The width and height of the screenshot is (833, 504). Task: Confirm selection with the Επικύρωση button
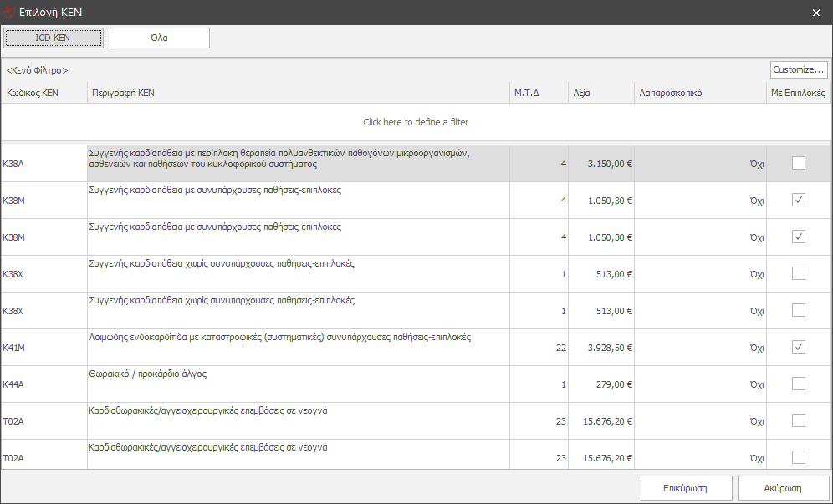coord(686,488)
